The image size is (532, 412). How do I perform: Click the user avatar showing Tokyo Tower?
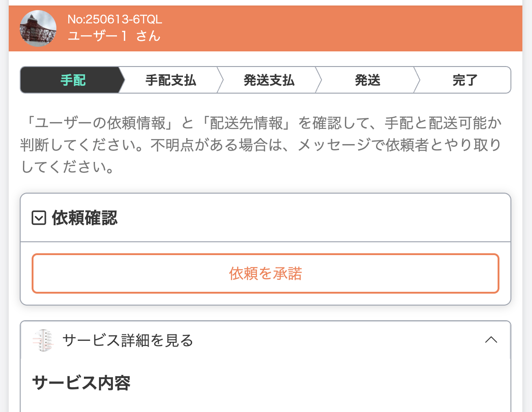(38, 28)
